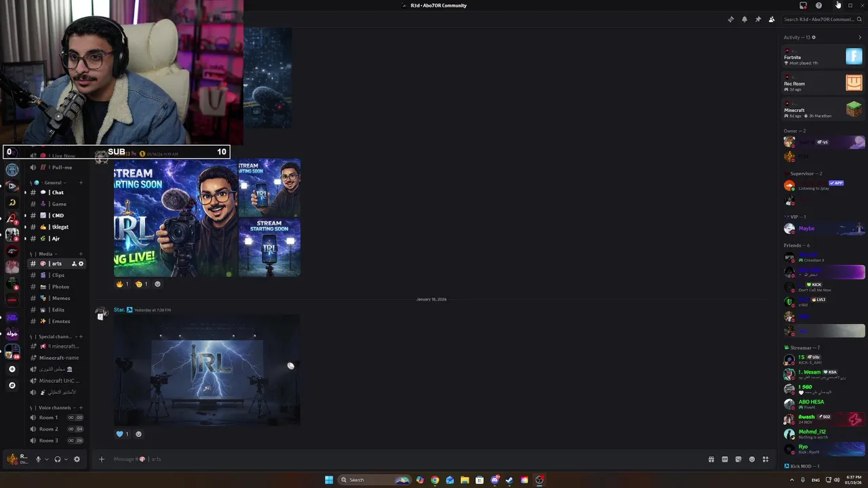Join voice channel Room 2
The width and height of the screenshot is (868, 488).
pyautogui.click(x=56, y=429)
